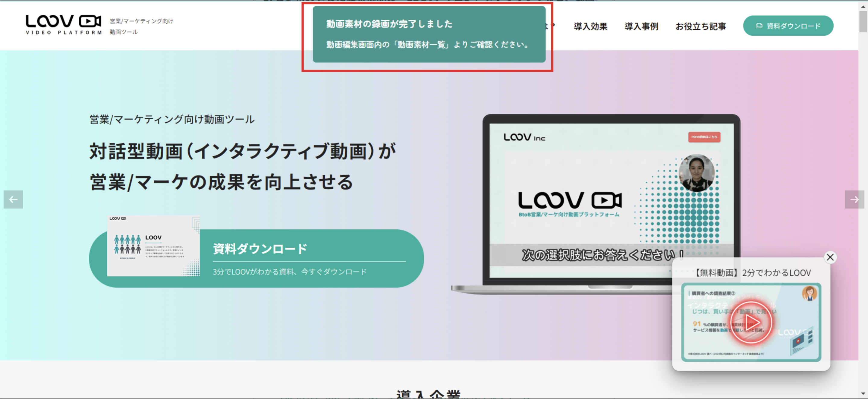Open the 導入事例 menu item
The width and height of the screenshot is (868, 399).
point(641,26)
